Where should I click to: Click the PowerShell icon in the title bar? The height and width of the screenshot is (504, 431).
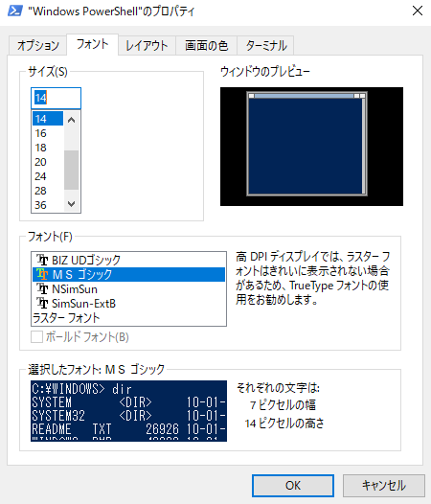(x=15, y=11)
